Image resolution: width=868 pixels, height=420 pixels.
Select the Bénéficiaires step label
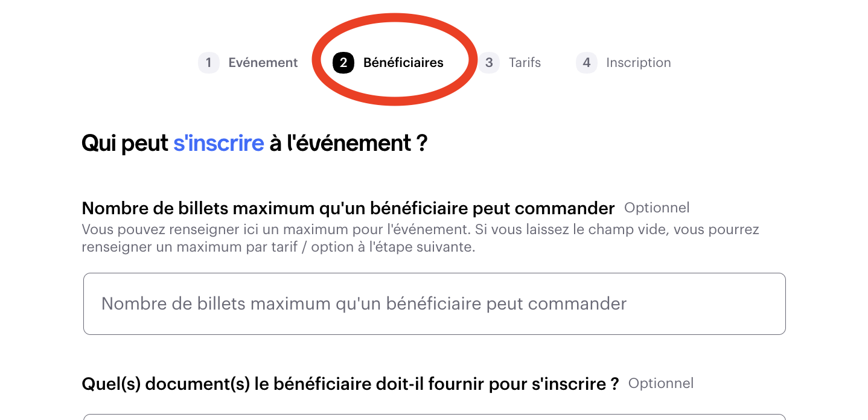tap(403, 63)
